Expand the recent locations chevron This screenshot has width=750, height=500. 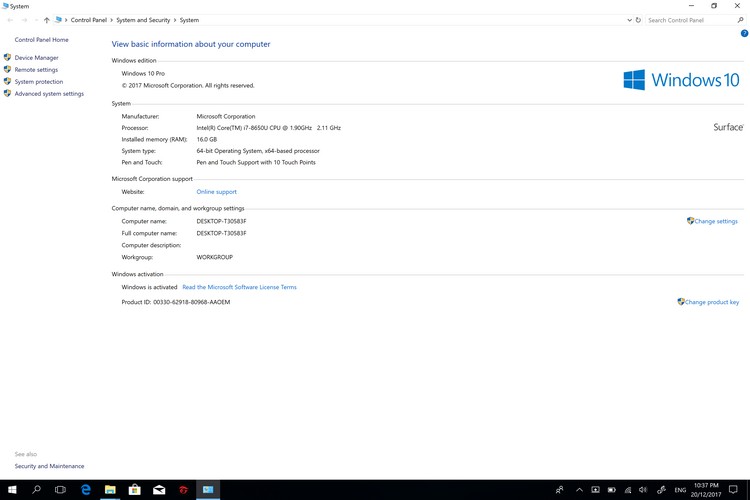point(36,20)
